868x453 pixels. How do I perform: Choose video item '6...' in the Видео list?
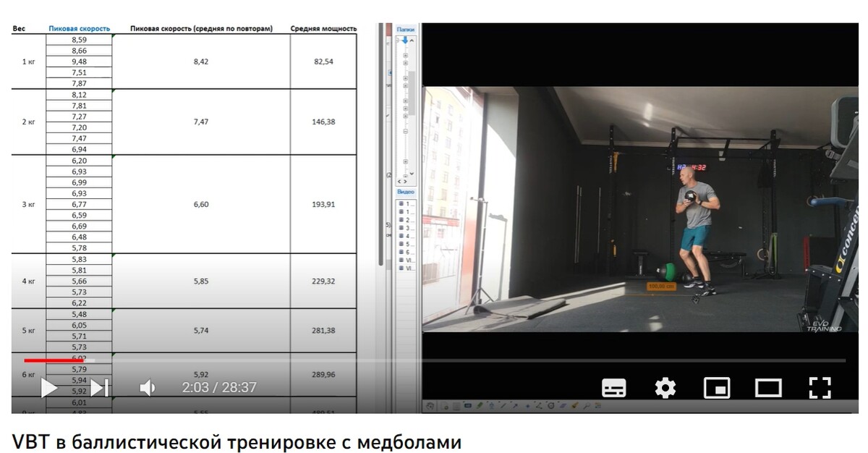(x=405, y=252)
